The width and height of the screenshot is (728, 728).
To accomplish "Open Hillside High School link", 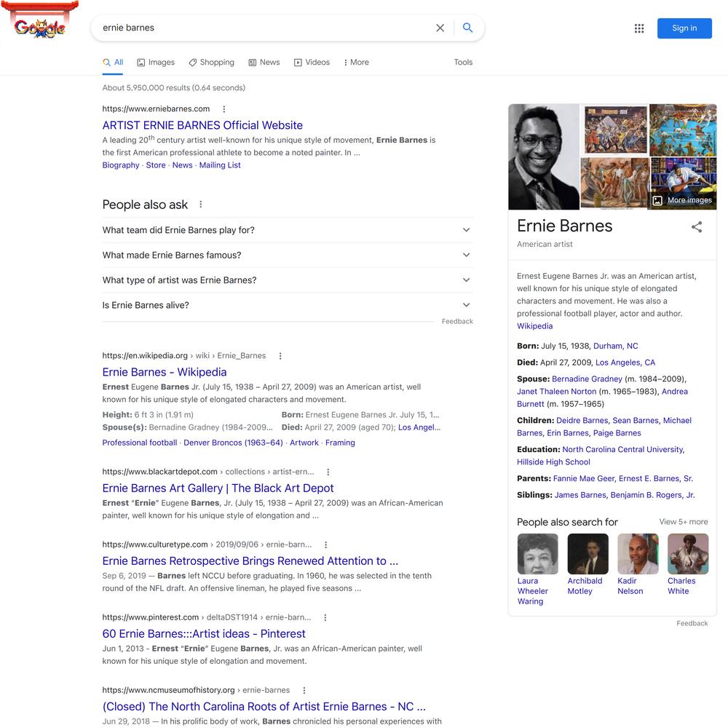I will pos(553,462).
